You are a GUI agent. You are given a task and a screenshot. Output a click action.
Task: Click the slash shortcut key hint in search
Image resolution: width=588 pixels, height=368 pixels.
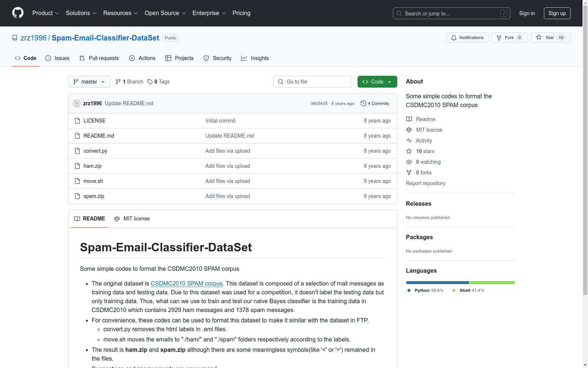tap(504, 13)
